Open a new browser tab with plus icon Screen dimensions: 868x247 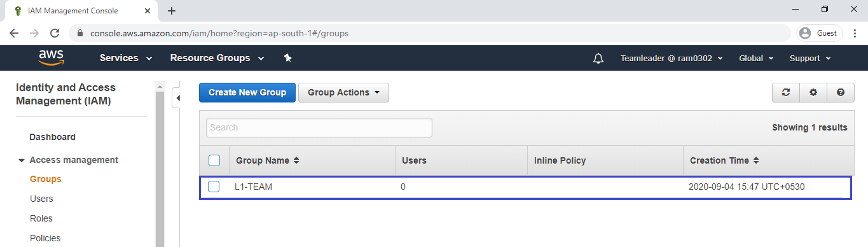point(171,11)
